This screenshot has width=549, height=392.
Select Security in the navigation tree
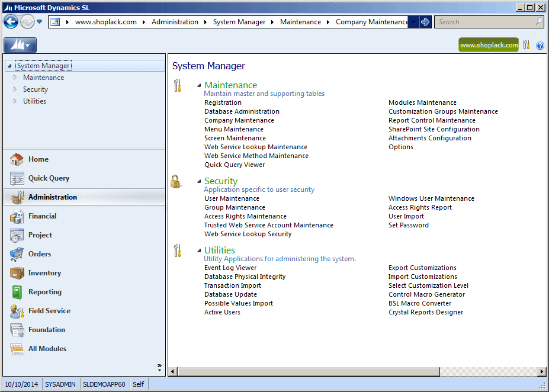[x=36, y=89]
